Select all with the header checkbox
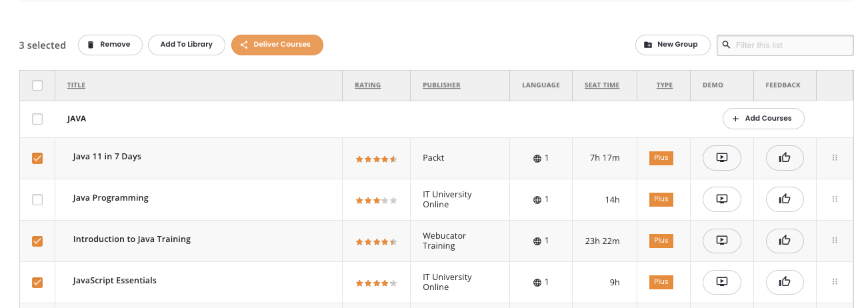This screenshot has width=868, height=308. click(x=37, y=85)
